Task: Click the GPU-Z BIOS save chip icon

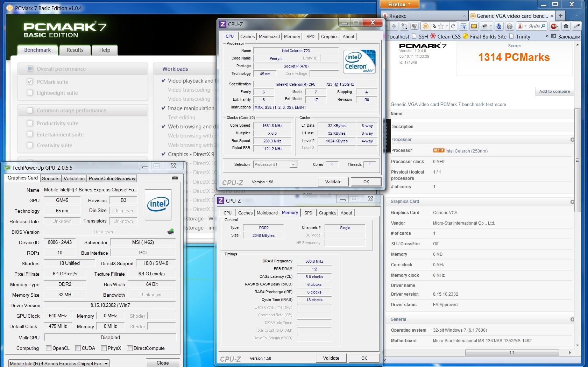Action: click(x=171, y=232)
